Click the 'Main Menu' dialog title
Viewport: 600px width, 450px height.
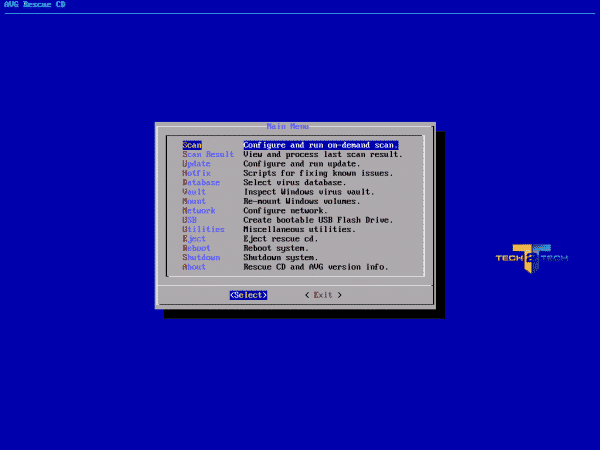(x=288, y=126)
